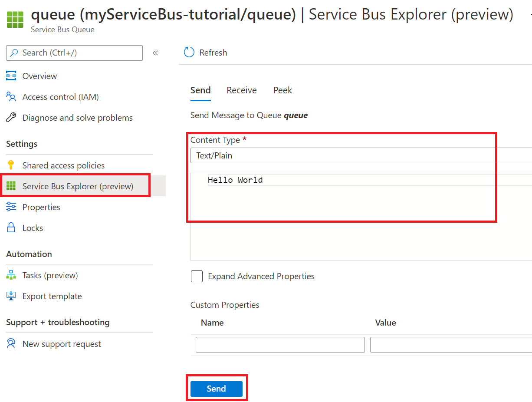The image size is (532, 402).
Task: Click the custom property Name field
Action: point(280,344)
